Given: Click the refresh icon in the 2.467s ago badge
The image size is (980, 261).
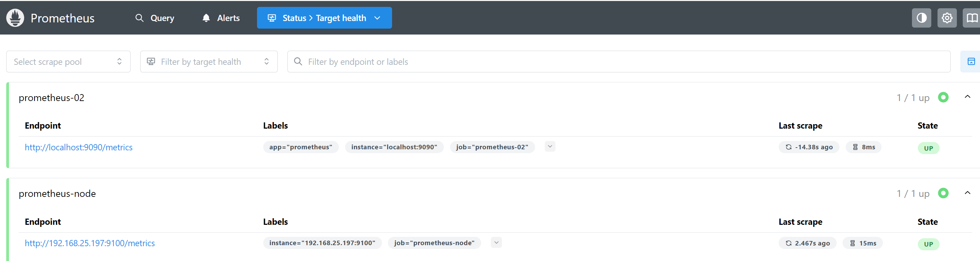Looking at the screenshot, I should click(788, 243).
